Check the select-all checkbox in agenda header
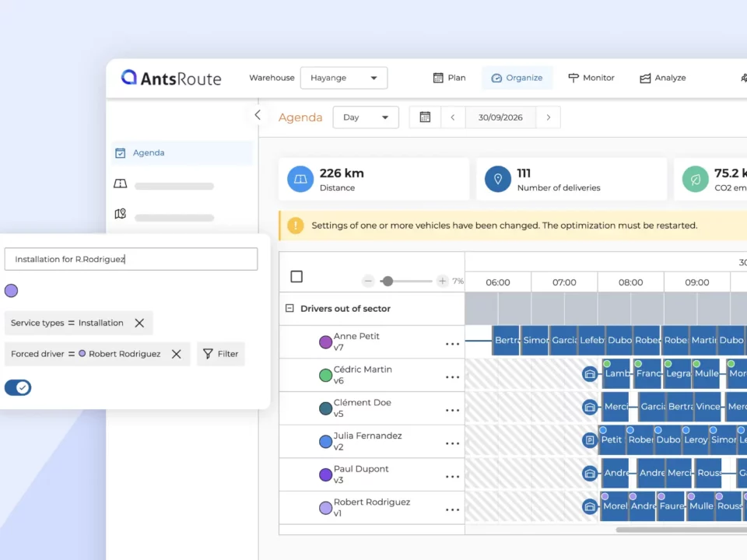 click(x=296, y=277)
